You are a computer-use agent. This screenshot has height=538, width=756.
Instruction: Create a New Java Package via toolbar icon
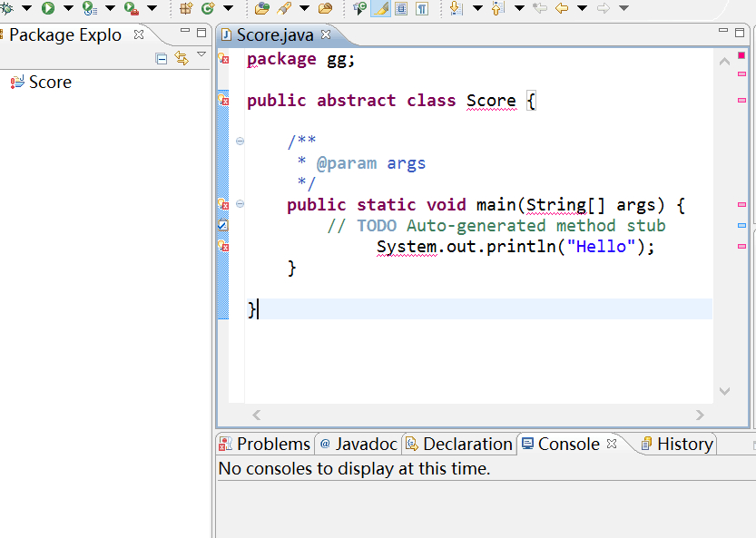[186, 8]
